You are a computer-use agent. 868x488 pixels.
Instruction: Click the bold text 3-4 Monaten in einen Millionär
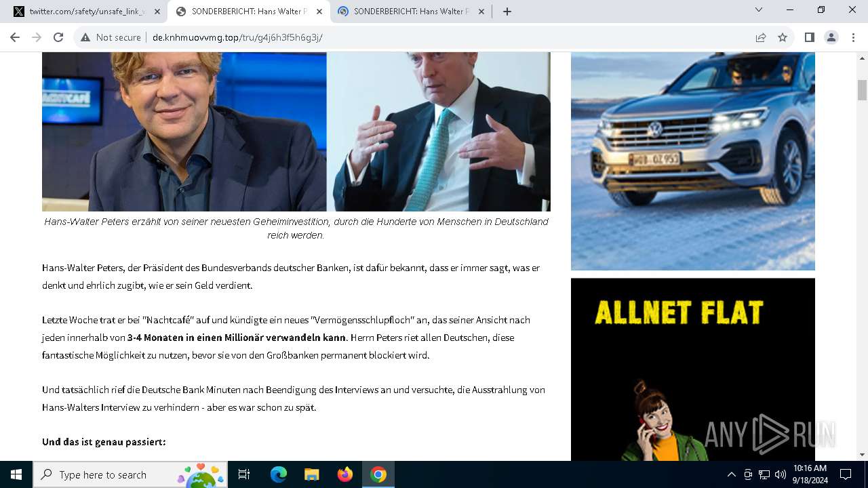[x=236, y=338]
